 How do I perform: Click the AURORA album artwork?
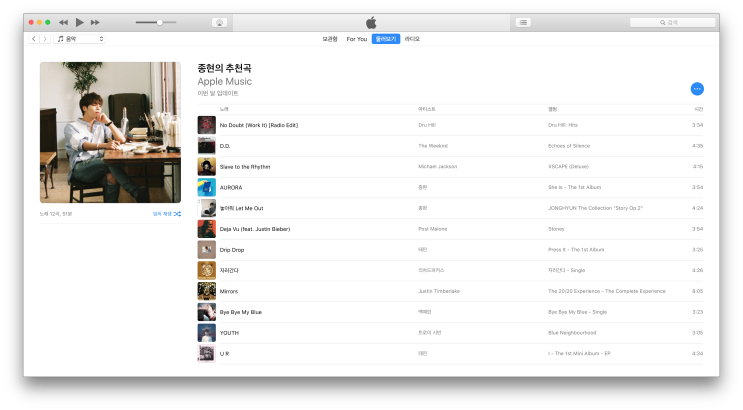207,188
